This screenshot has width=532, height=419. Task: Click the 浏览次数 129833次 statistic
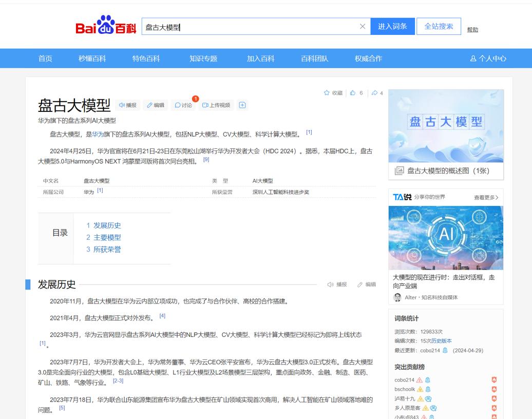click(x=419, y=332)
